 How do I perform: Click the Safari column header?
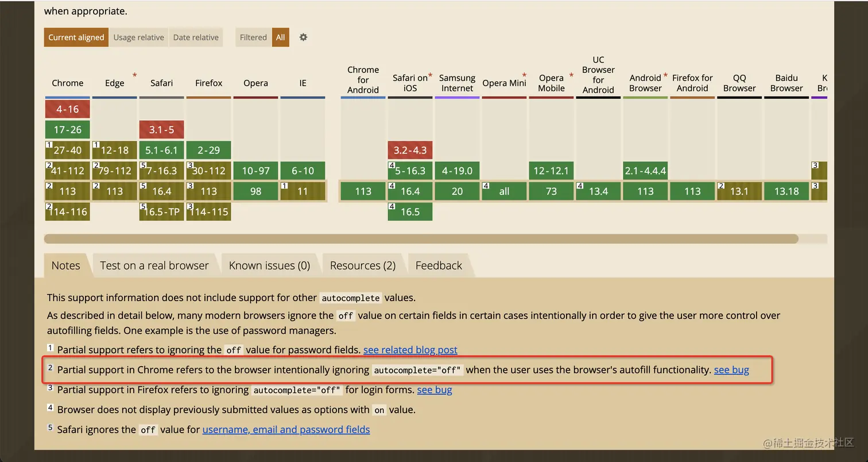tap(162, 83)
